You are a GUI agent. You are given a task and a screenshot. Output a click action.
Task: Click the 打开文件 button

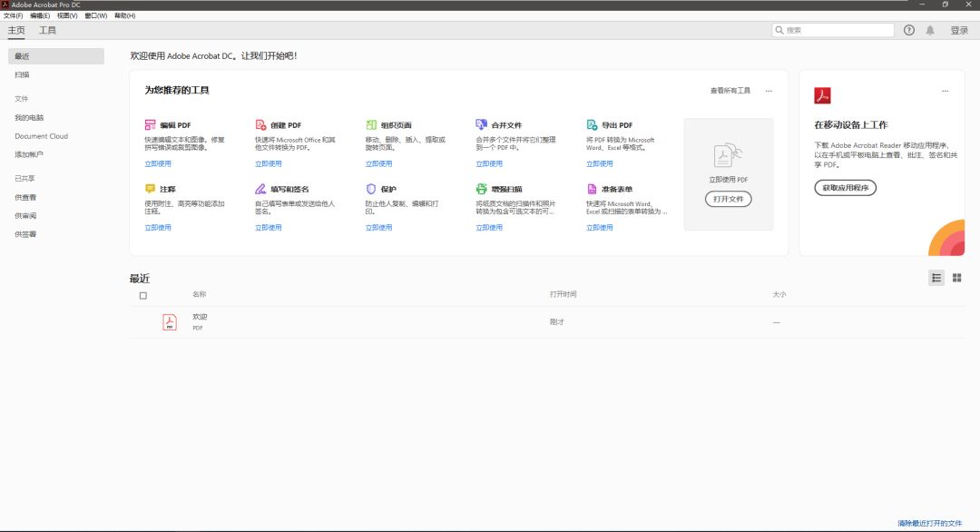pyautogui.click(x=728, y=199)
